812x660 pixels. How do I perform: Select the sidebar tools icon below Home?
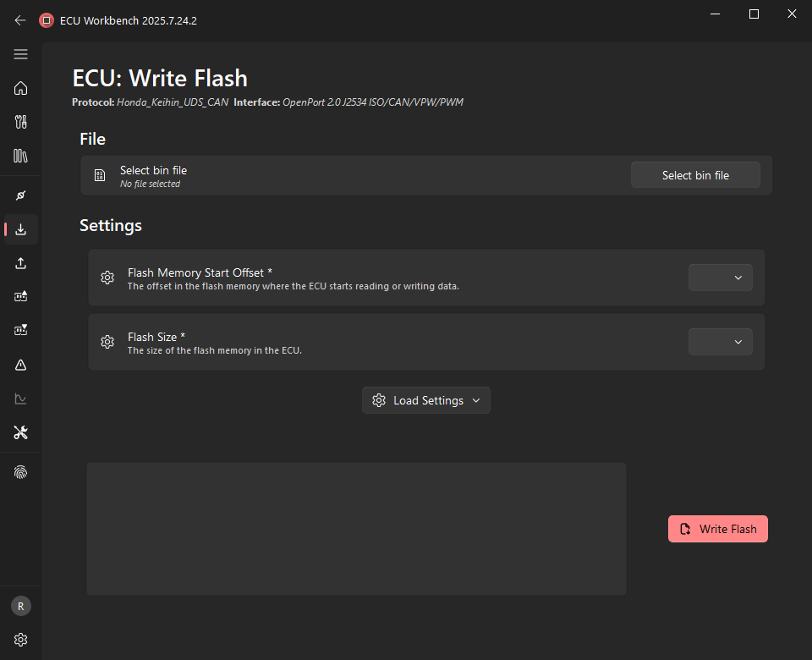[x=20, y=122]
